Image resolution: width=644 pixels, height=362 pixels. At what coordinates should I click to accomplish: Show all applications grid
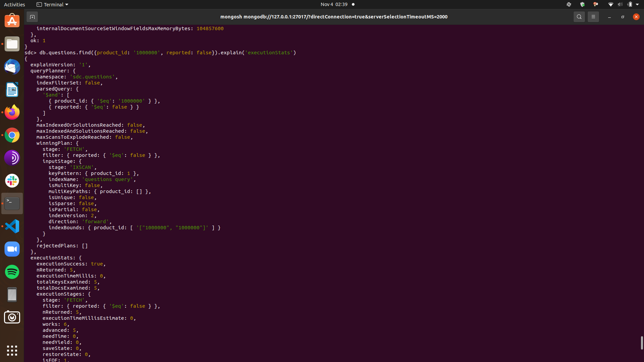(x=12, y=350)
